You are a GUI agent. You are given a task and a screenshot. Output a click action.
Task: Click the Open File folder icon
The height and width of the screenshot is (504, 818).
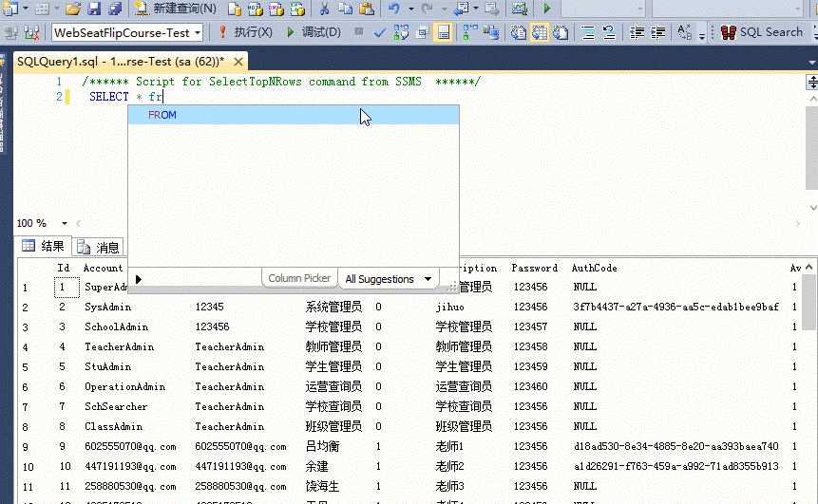pyautogui.click(x=73, y=9)
